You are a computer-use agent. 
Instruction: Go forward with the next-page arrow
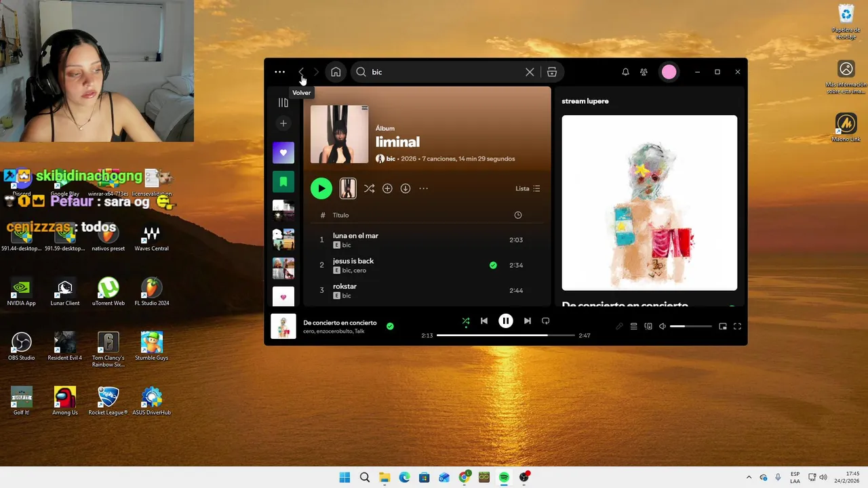pyautogui.click(x=316, y=72)
